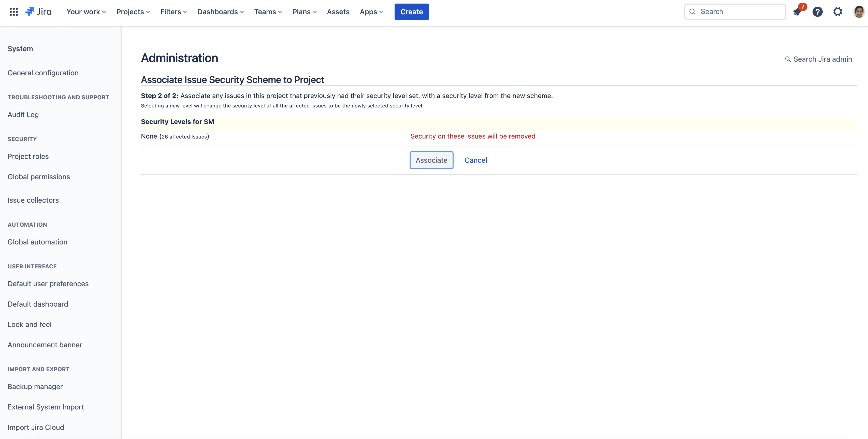Viewport: 868px width, 439px height.
Task: Open the Apps menu
Action: (371, 12)
